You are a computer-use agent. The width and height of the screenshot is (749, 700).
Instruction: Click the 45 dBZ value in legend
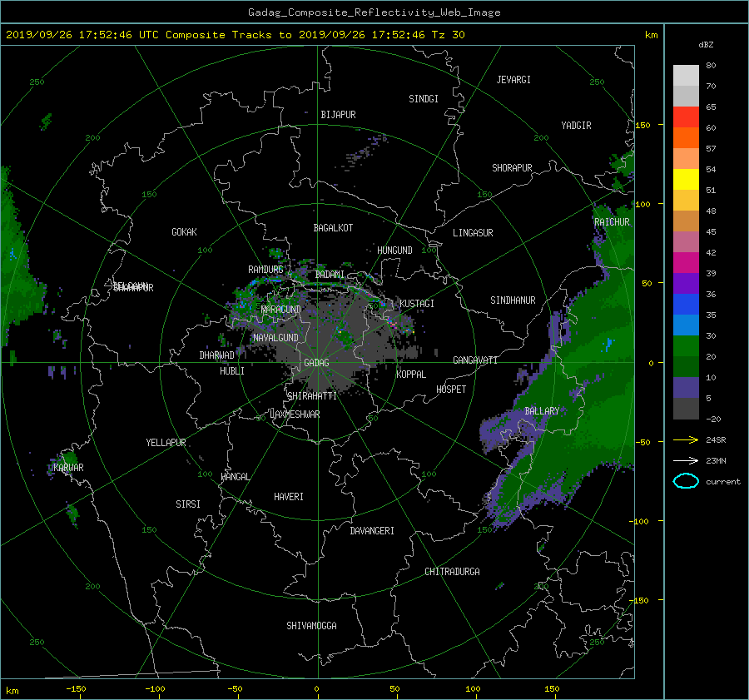tap(711, 231)
